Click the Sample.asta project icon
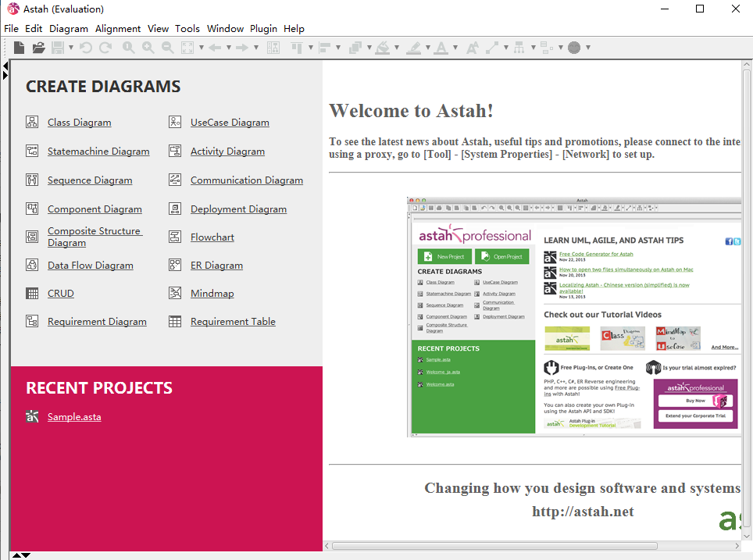The image size is (753, 560). (32, 416)
